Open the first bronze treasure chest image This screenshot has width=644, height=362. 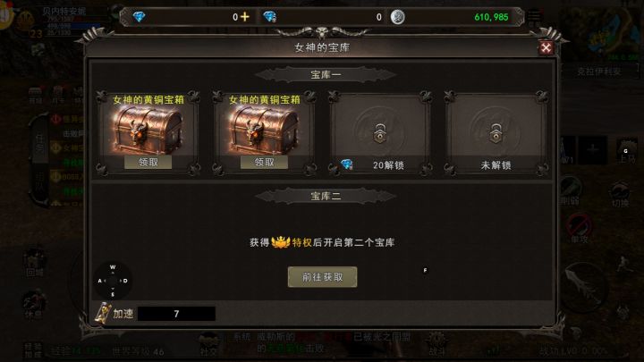click(x=148, y=130)
